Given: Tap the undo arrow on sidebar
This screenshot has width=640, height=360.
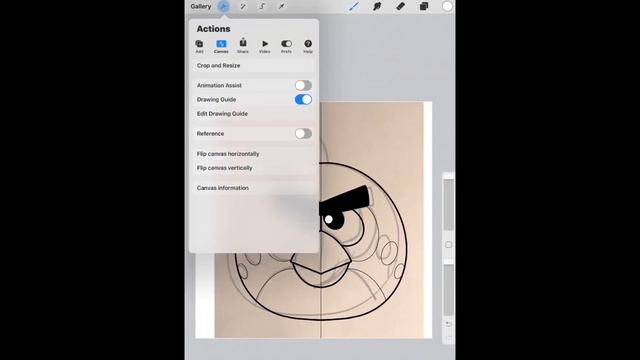Looking at the screenshot, I should coord(449,324).
